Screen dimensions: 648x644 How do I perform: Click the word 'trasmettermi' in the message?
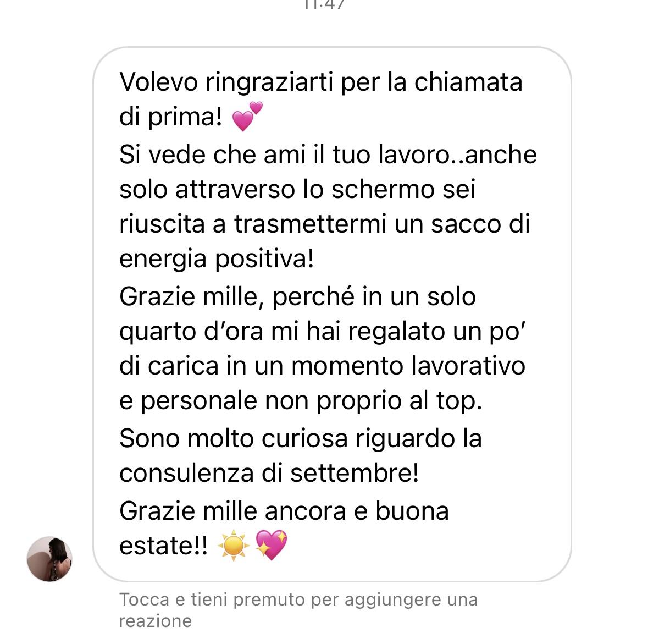(x=310, y=224)
